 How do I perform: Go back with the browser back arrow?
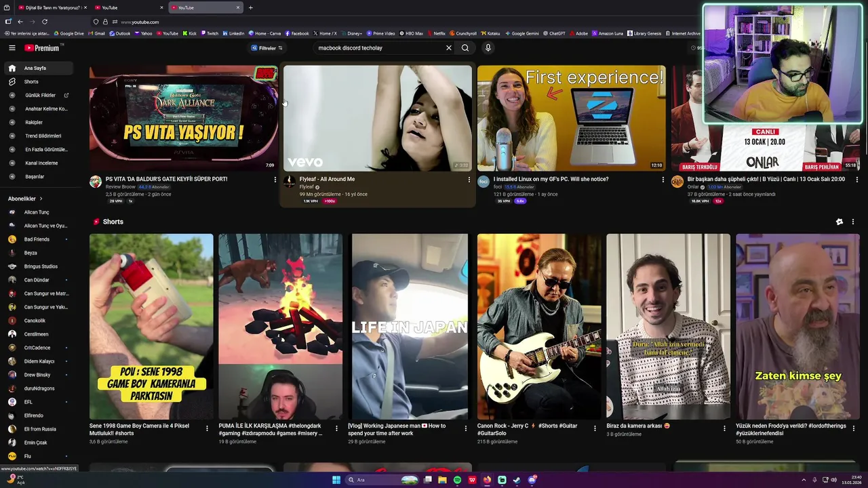pos(20,22)
